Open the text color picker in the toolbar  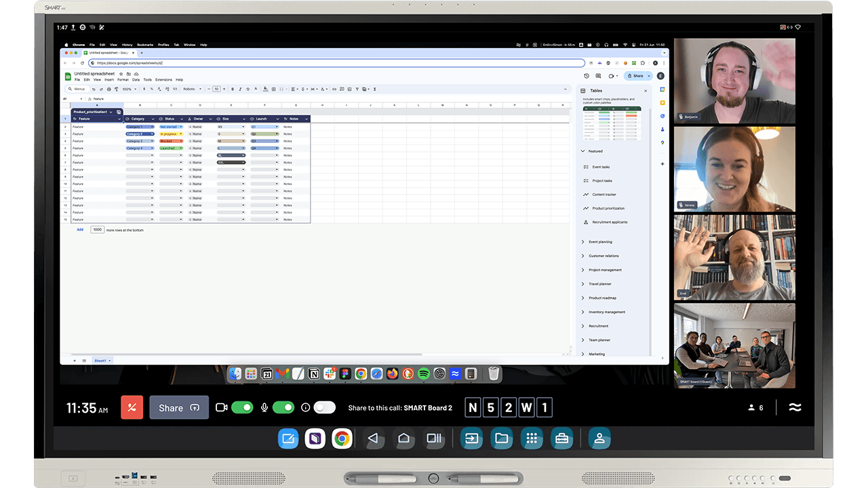point(256,89)
